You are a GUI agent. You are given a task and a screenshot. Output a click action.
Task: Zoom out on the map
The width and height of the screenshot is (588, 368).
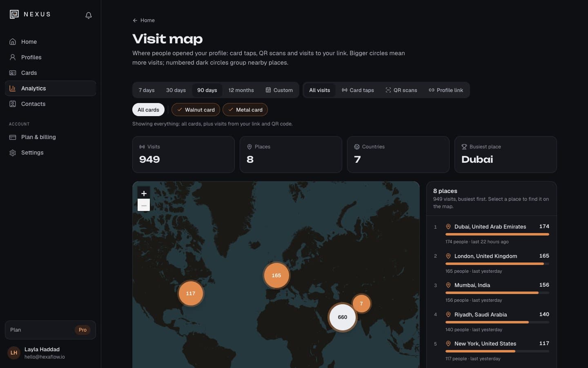144,205
